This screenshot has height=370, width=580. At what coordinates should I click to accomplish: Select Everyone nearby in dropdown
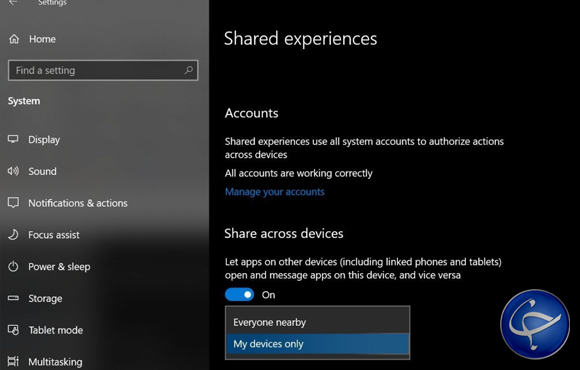tap(317, 322)
